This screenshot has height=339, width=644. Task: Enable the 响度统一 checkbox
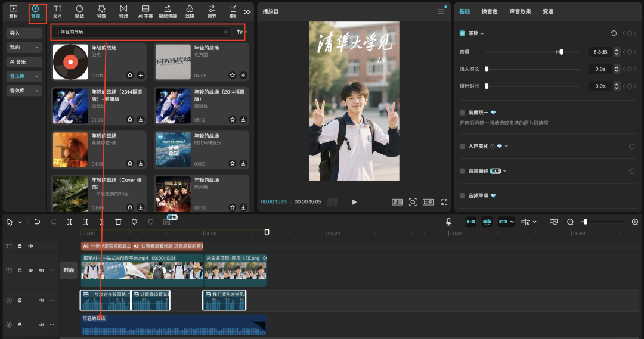[x=463, y=113]
